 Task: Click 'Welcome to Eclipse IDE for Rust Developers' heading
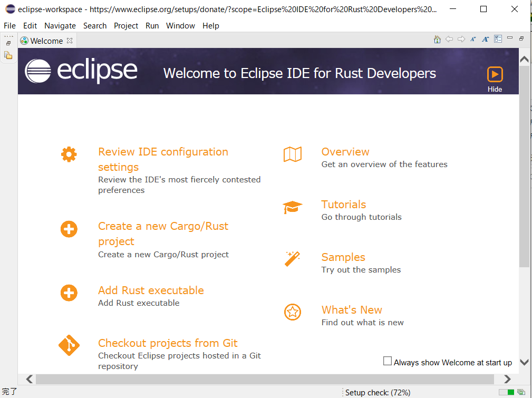pos(299,73)
